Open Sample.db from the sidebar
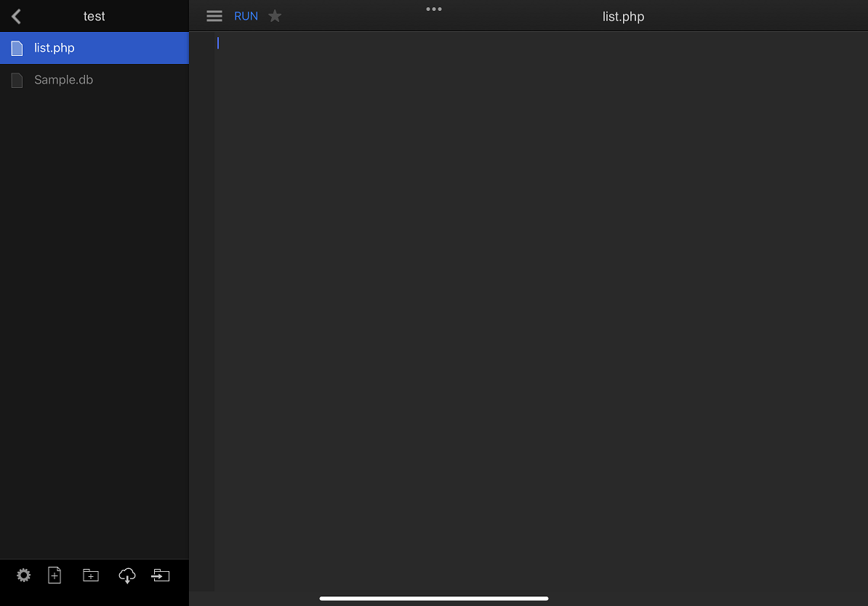The height and width of the screenshot is (606, 868). coord(63,80)
